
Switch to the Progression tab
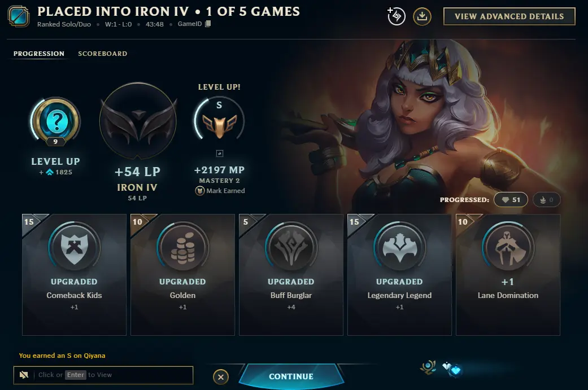(39, 54)
